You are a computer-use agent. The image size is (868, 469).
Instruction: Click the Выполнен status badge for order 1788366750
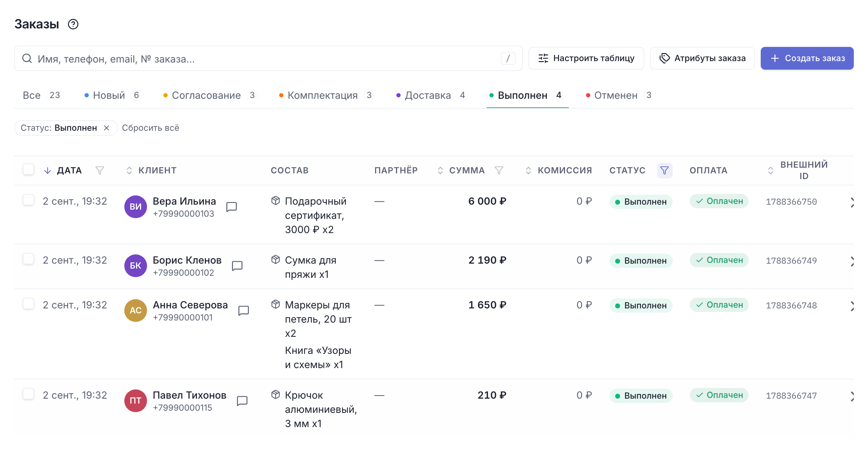click(641, 201)
